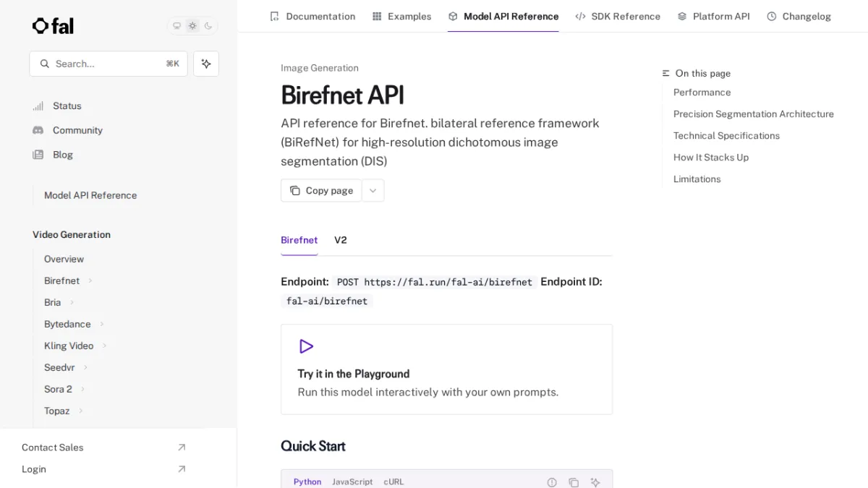Switch to system theme mode

(176, 26)
